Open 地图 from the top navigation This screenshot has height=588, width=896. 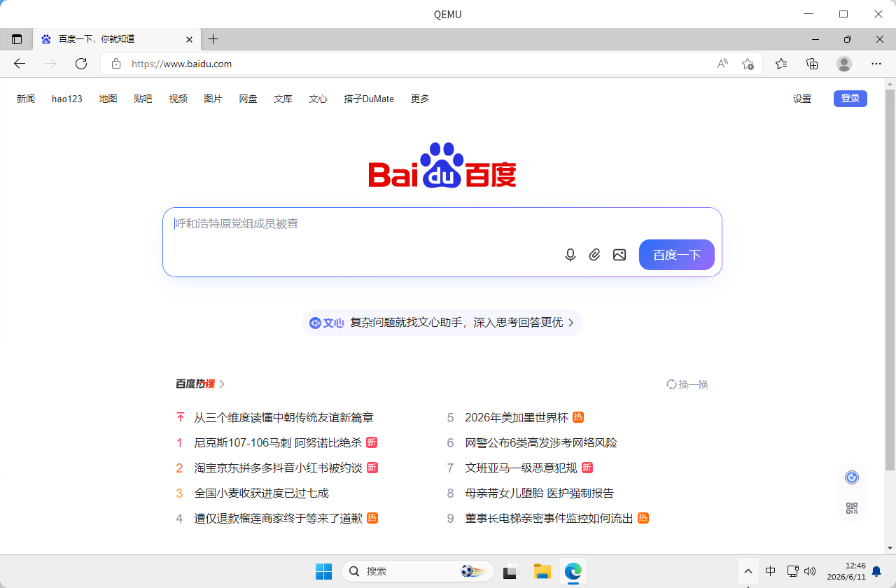(108, 99)
